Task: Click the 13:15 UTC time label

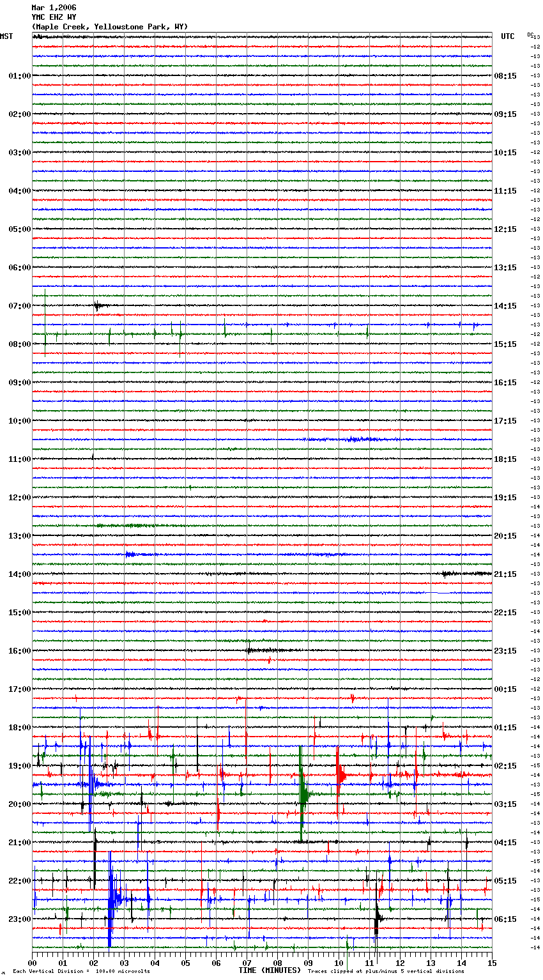Action: click(505, 268)
